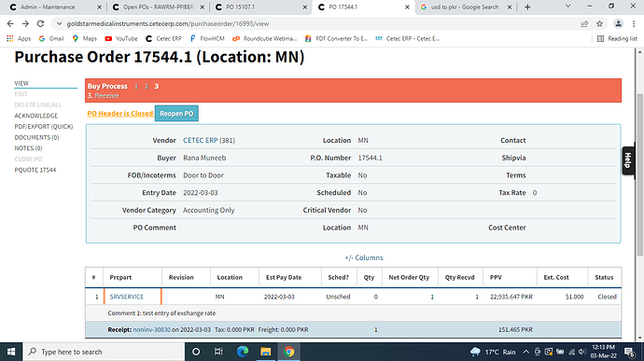Image resolution: width=644 pixels, height=361 pixels.
Task: Open the notification center icon
Action: [x=629, y=352]
